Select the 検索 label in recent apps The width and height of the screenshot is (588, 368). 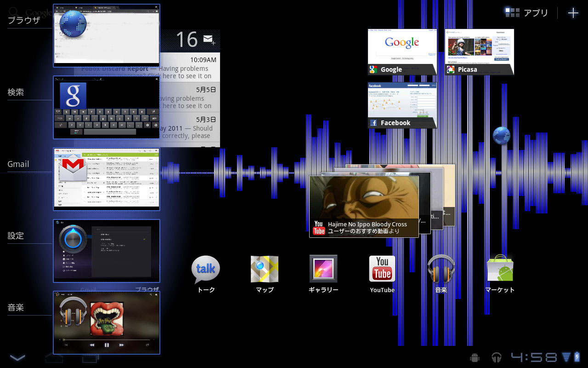[16, 92]
